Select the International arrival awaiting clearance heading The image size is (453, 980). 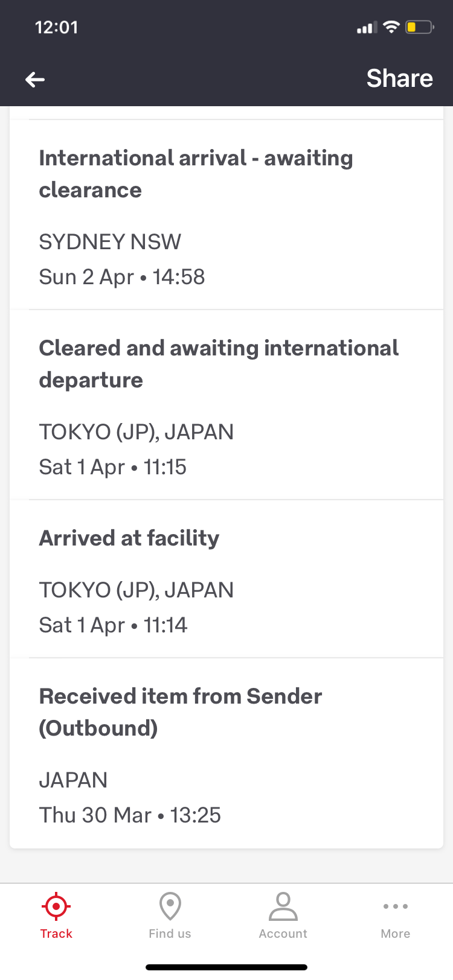pyautogui.click(x=196, y=174)
